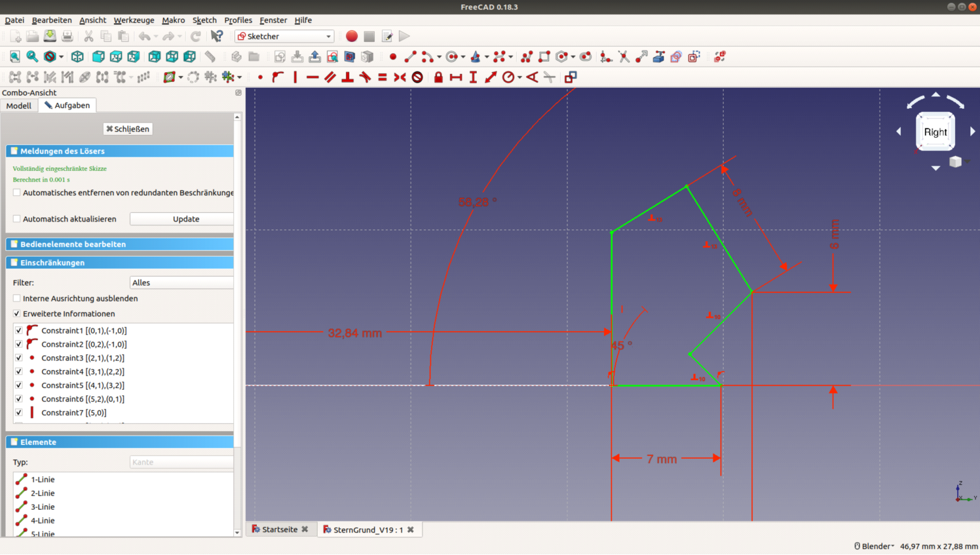This screenshot has width=980, height=555.
Task: Select the create slot tool
Action: click(x=586, y=57)
